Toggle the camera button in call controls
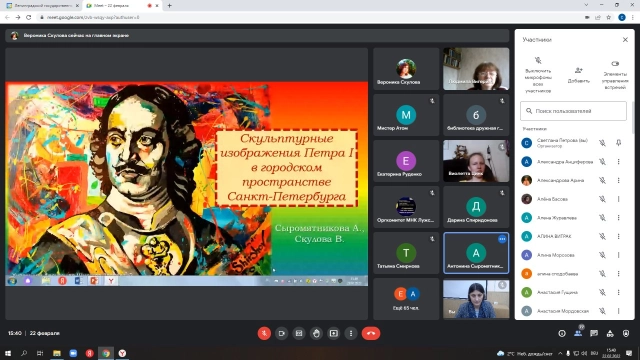 (282, 333)
